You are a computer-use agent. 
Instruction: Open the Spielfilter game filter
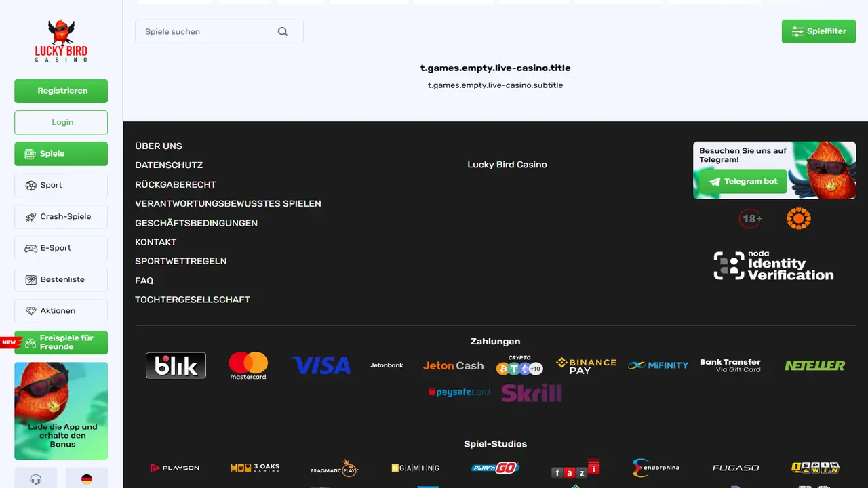tap(818, 31)
